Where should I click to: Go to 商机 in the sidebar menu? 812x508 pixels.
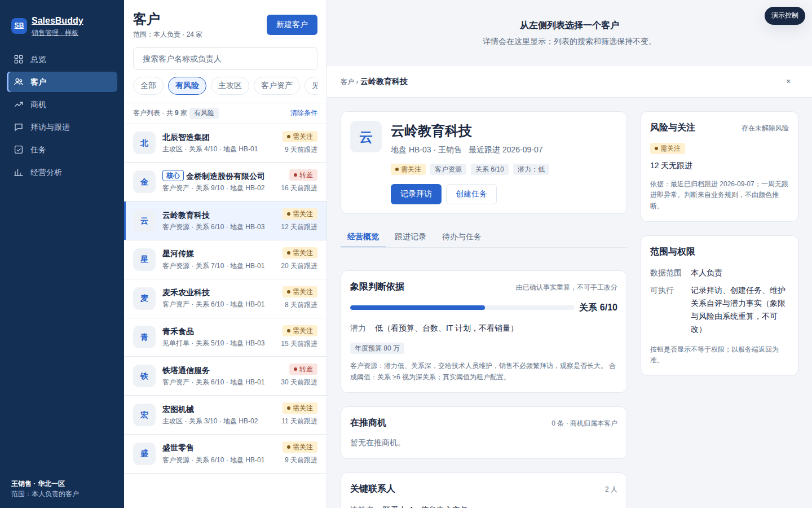[62, 104]
